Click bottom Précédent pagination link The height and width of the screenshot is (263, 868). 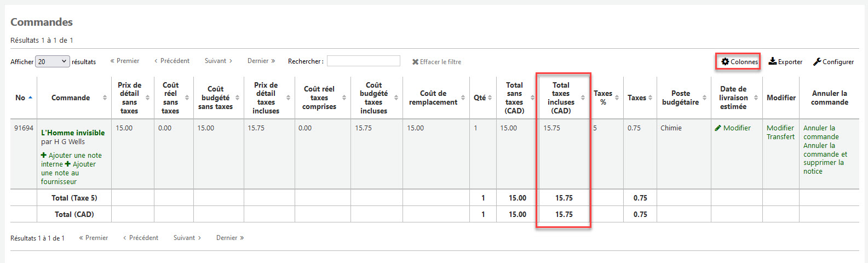[x=141, y=238]
